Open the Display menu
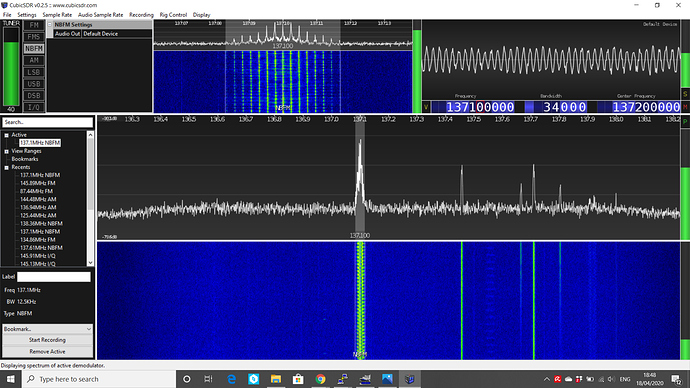690x388 pixels. [202, 15]
